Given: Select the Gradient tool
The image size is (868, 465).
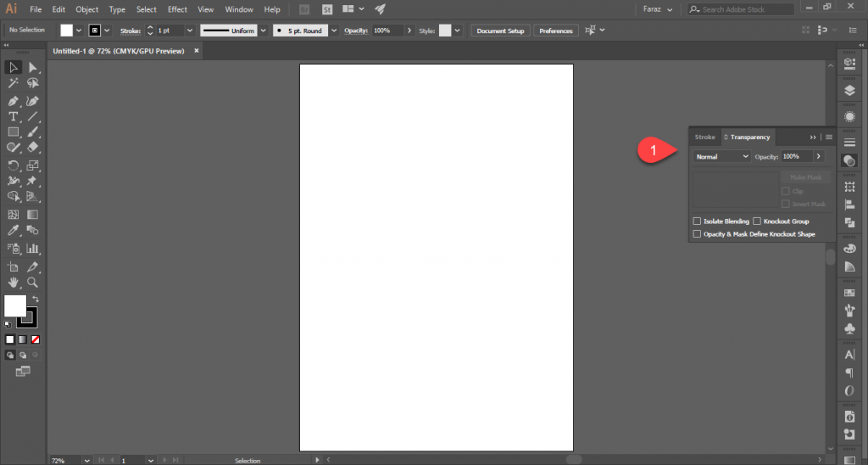Looking at the screenshot, I should point(33,215).
